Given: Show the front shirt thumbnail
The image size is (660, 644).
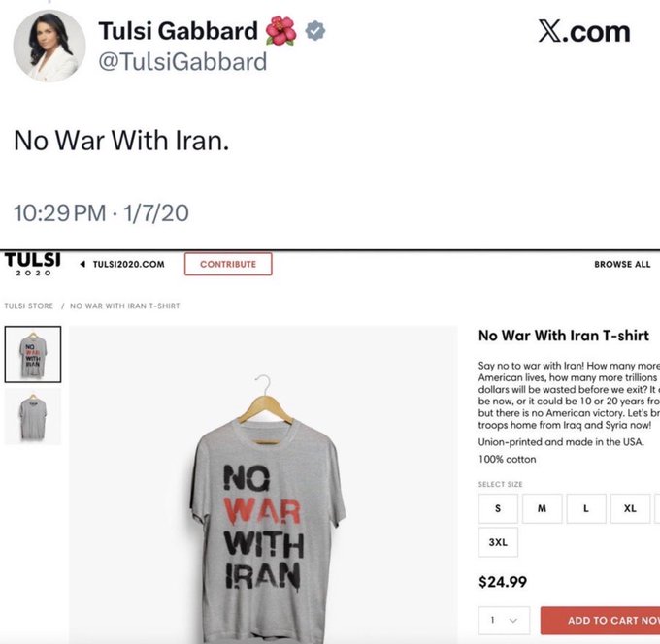Looking at the screenshot, I should pyautogui.click(x=33, y=354).
